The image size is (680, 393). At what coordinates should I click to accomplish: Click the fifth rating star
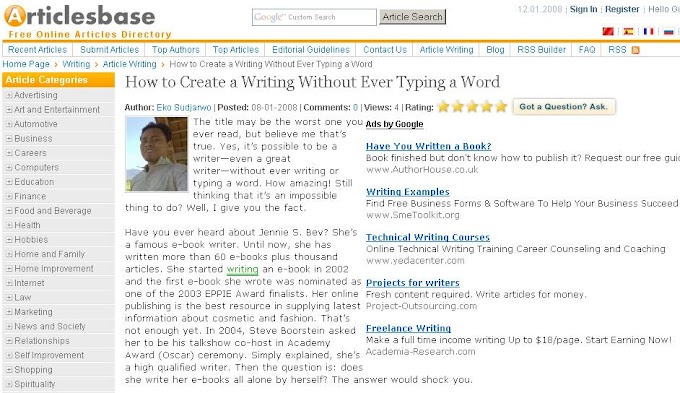click(501, 106)
